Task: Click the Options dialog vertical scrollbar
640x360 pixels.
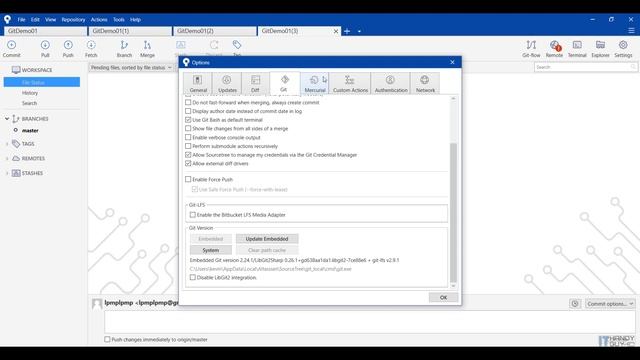Action: 453,212
